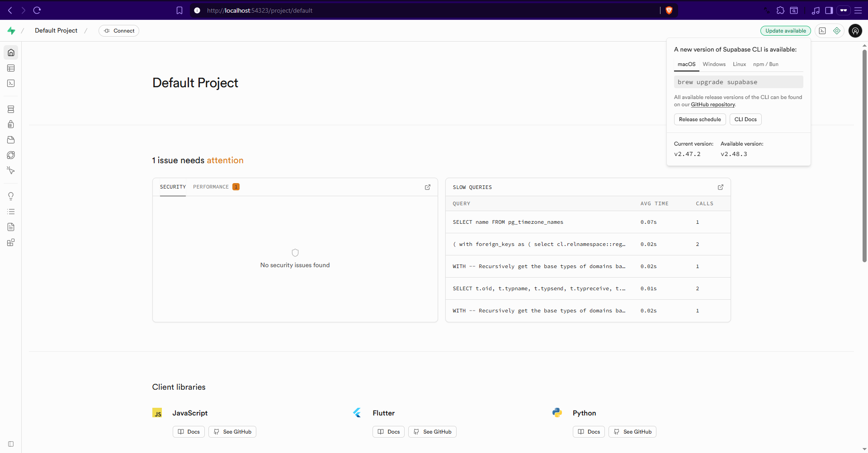Click the 'SELECT name FROM pg_timezone_names' query row

(x=588, y=222)
